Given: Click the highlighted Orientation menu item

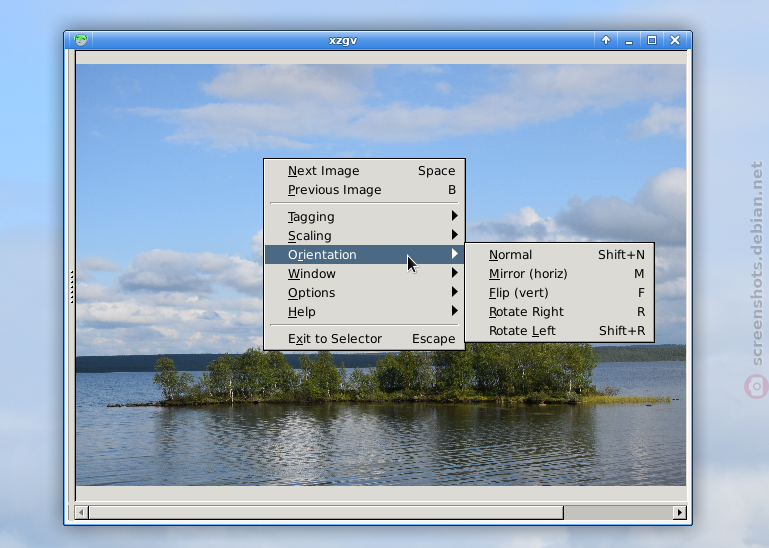Looking at the screenshot, I should click(364, 255).
